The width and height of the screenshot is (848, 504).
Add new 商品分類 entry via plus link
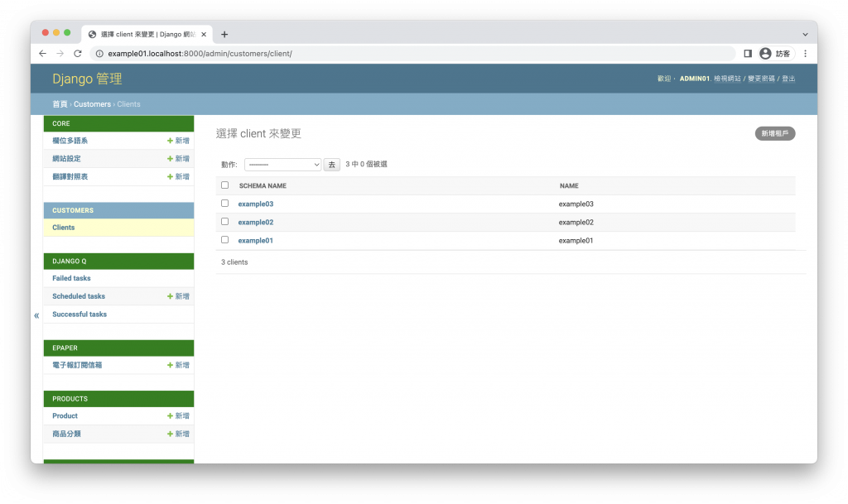(178, 434)
